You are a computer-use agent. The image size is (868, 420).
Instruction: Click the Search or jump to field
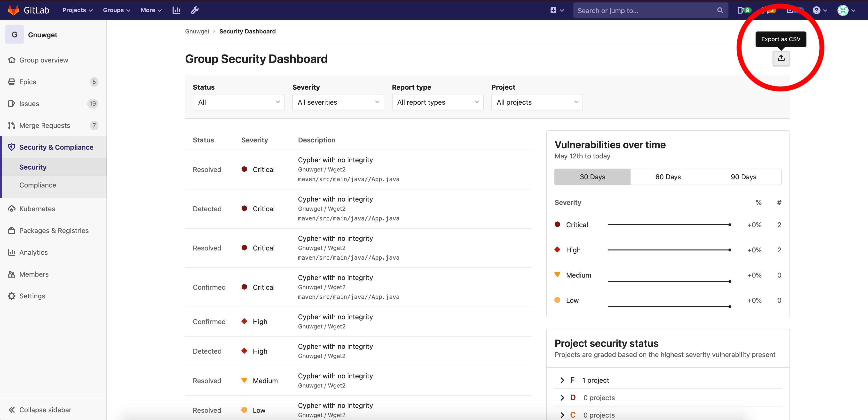pyautogui.click(x=645, y=10)
